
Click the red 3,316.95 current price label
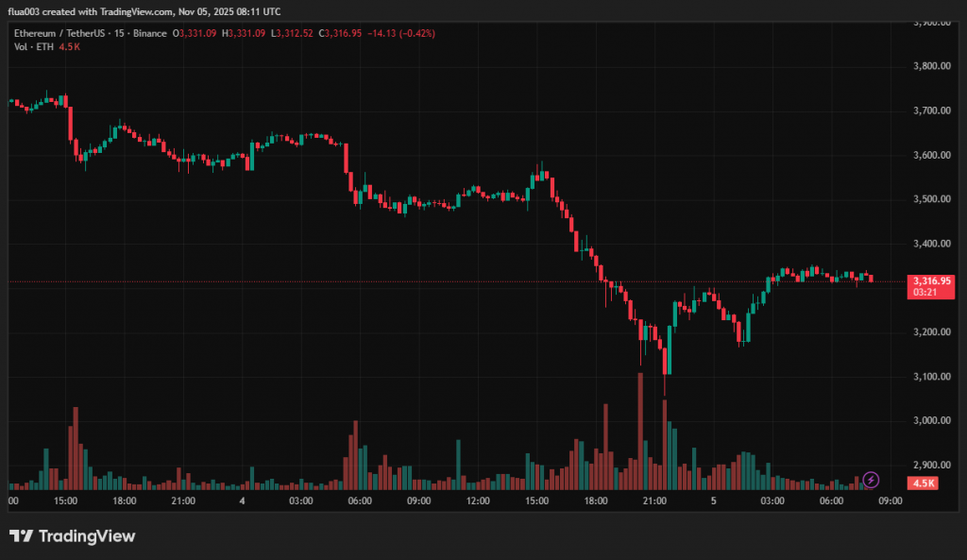coord(932,280)
